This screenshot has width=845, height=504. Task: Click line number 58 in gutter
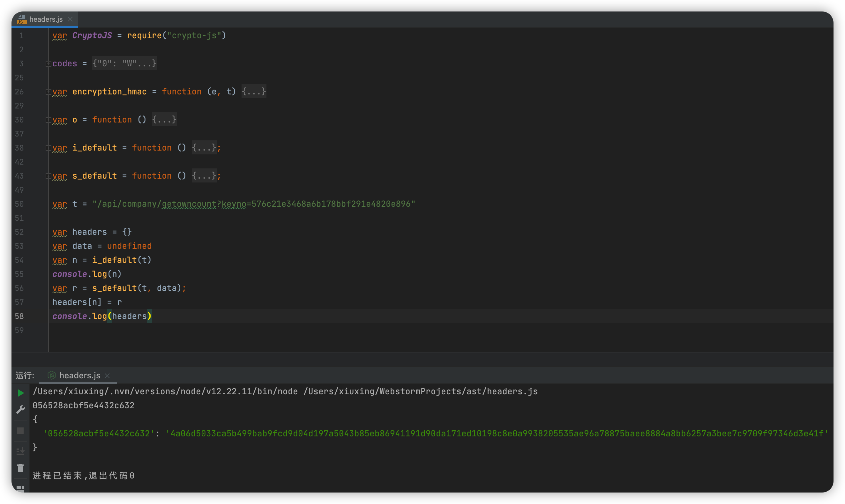(x=19, y=316)
